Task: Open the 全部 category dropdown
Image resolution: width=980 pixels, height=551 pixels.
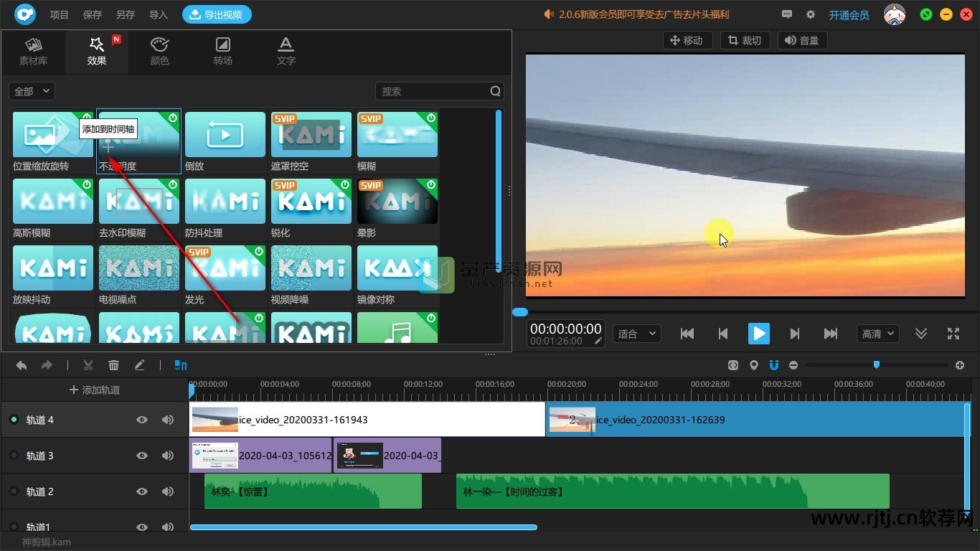Action: point(32,91)
